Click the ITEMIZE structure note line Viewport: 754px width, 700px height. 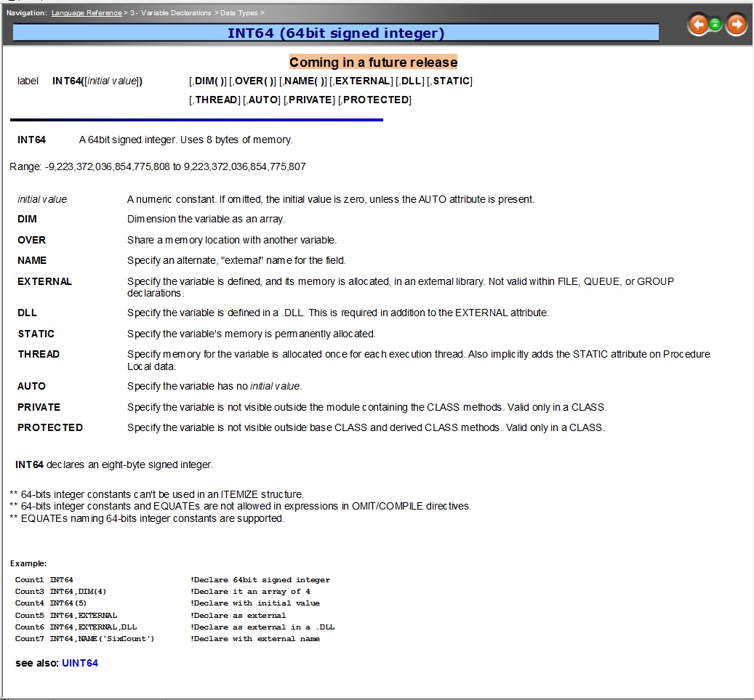point(156,494)
